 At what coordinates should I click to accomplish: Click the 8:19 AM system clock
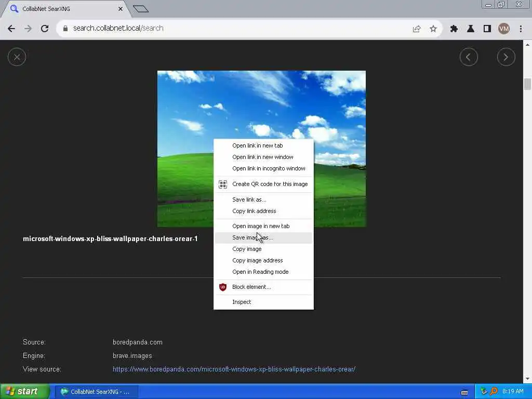pyautogui.click(x=513, y=392)
